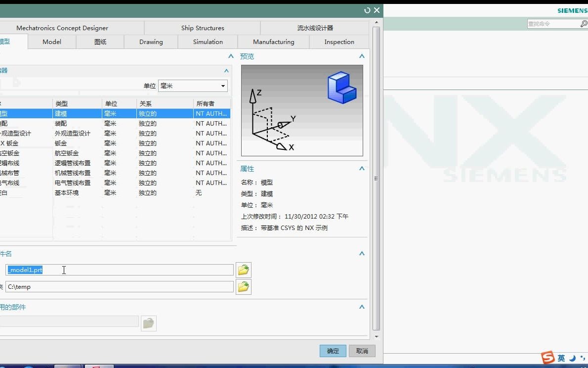
Task: Select the 航空钣金 template row
Action: click(x=115, y=153)
